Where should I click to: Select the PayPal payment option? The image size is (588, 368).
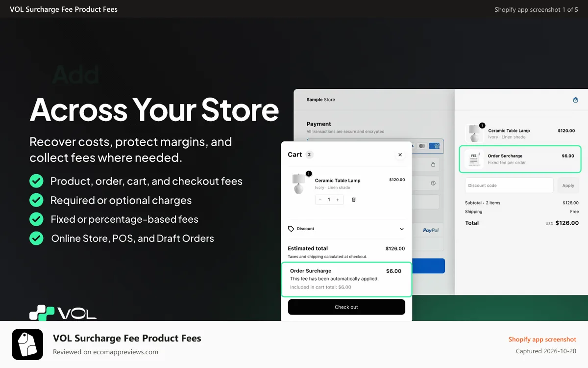(431, 230)
